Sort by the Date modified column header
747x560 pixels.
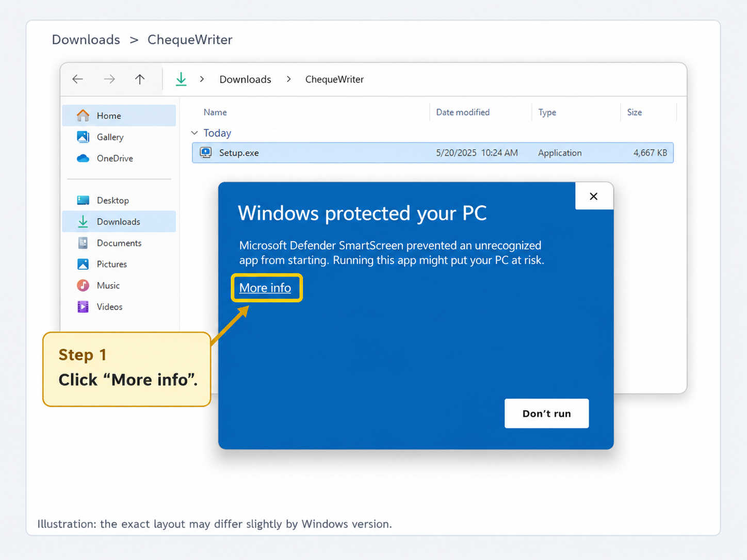(463, 112)
